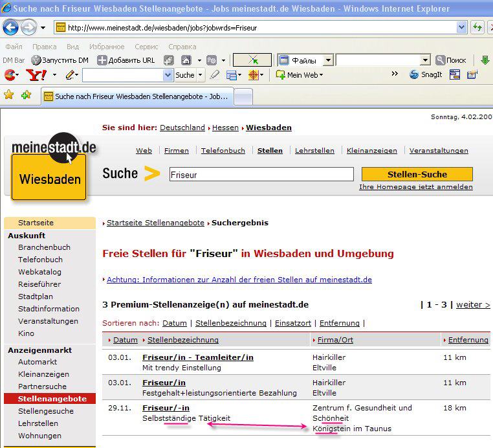Screen dimensions: 493x448
Task: Expand the address bar history dropdown
Action: (461, 28)
